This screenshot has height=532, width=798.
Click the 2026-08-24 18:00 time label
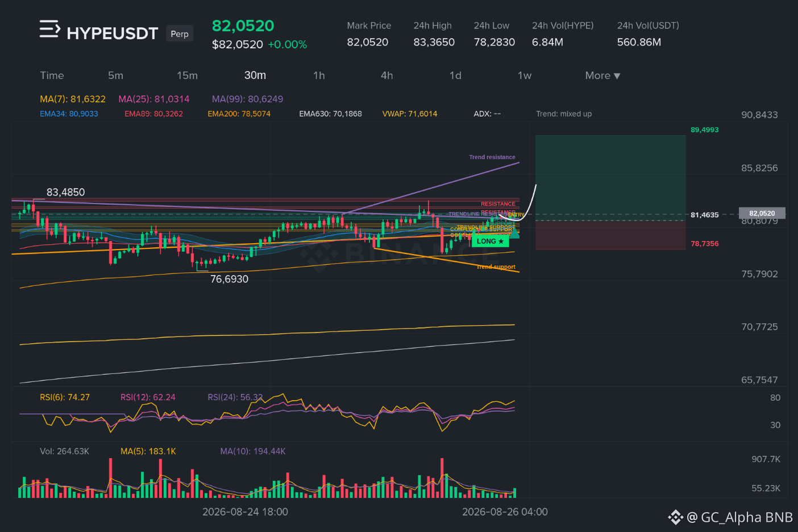tap(245, 512)
